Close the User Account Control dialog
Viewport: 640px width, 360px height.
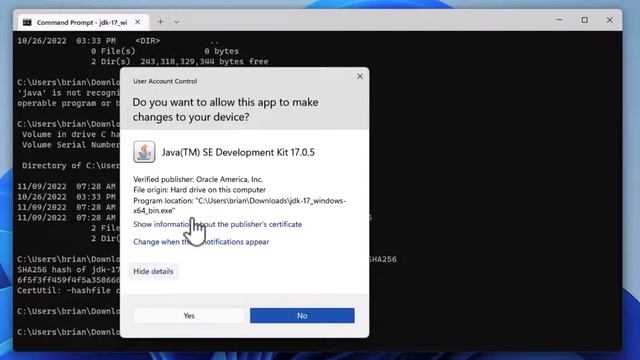click(x=360, y=76)
